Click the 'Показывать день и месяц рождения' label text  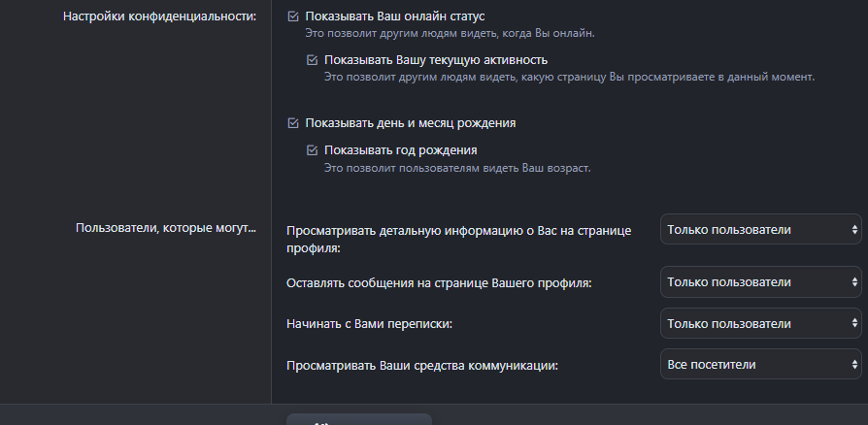[x=410, y=123]
